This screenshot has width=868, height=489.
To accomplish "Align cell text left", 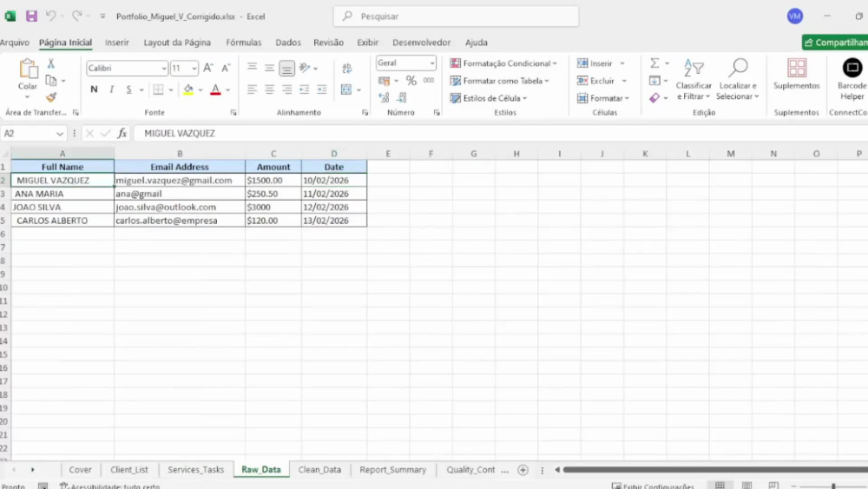I will (x=252, y=89).
